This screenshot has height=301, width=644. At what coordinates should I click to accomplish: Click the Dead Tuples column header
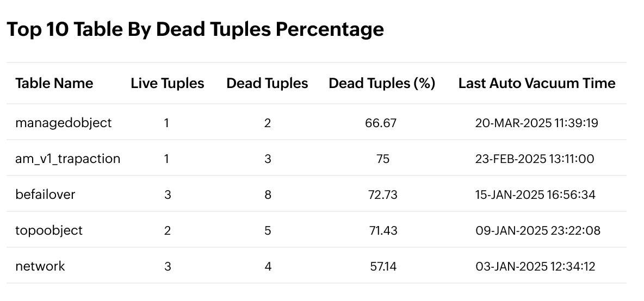coord(267,83)
